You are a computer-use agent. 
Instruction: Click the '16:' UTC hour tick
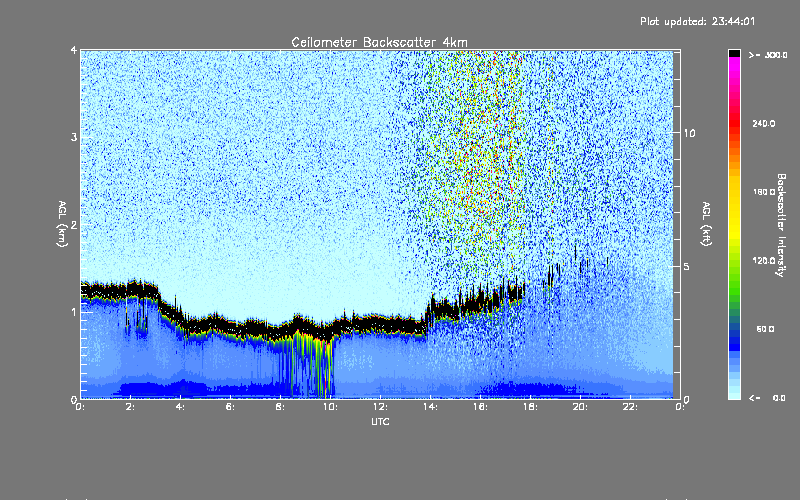(x=480, y=407)
